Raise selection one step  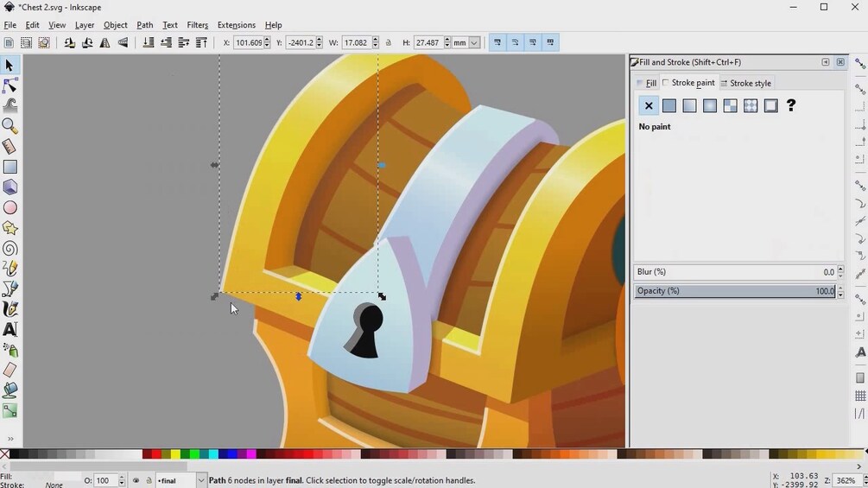coord(184,42)
